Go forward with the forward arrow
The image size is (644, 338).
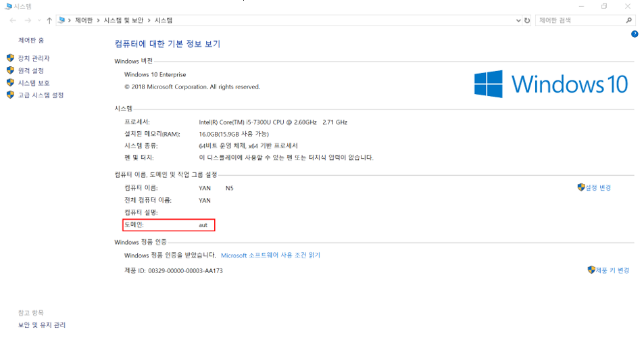(x=28, y=20)
